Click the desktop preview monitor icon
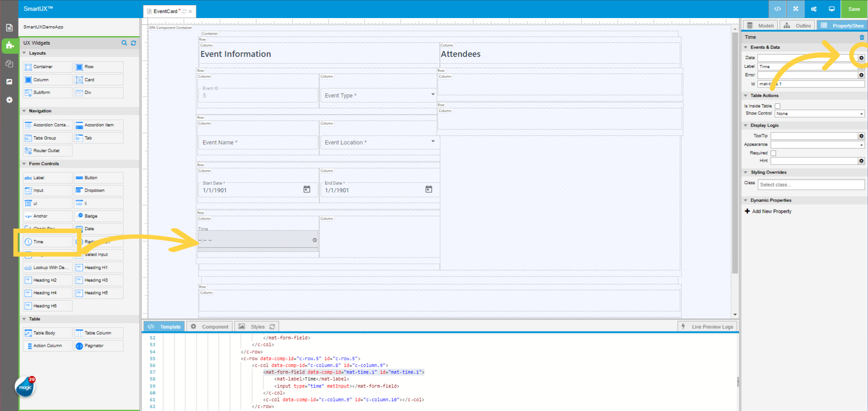 [x=831, y=9]
